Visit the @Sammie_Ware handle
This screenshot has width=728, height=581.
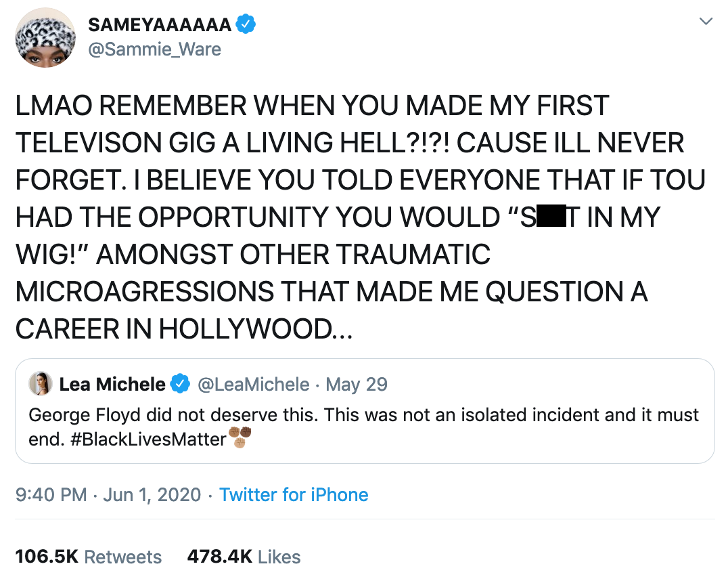[155, 49]
